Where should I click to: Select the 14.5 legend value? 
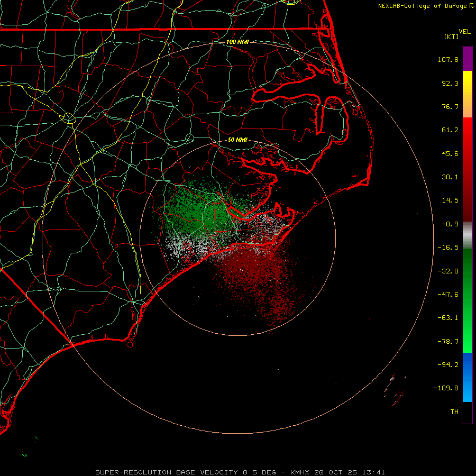(450, 200)
